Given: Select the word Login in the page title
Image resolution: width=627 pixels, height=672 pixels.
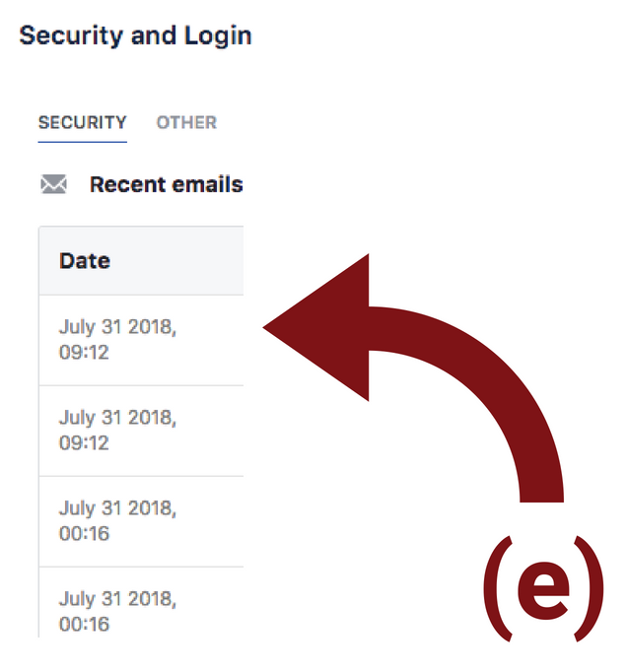Looking at the screenshot, I should (x=218, y=36).
